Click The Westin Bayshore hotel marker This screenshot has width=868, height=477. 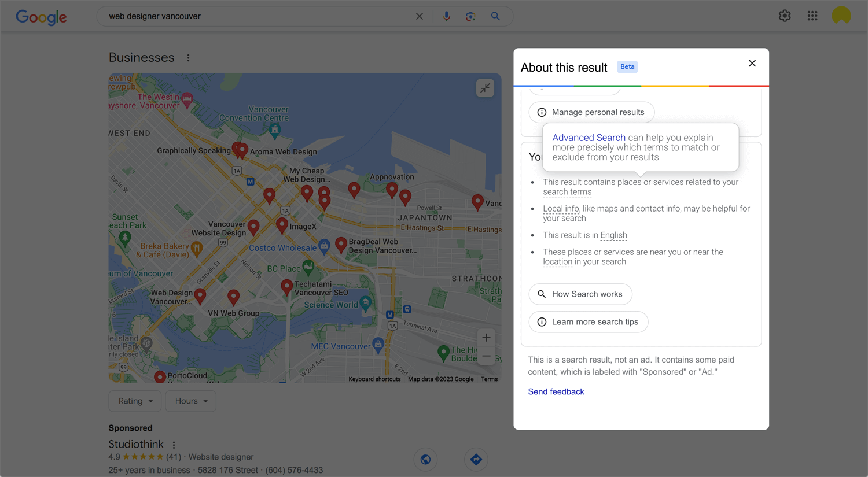[x=187, y=99]
